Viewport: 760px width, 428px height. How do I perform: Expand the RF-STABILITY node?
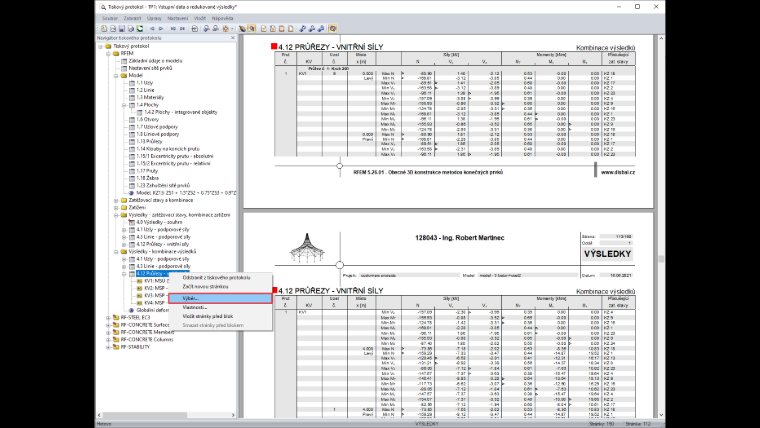109,347
